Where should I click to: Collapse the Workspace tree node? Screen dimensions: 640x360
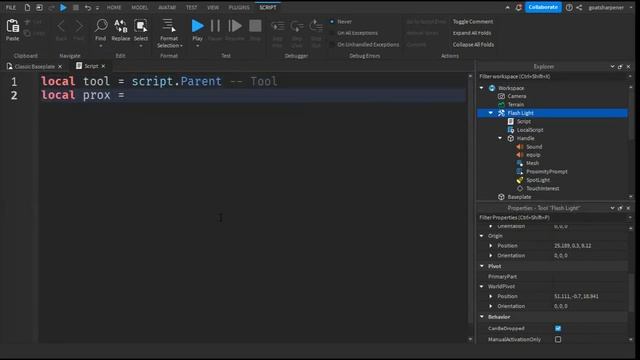[482, 88]
